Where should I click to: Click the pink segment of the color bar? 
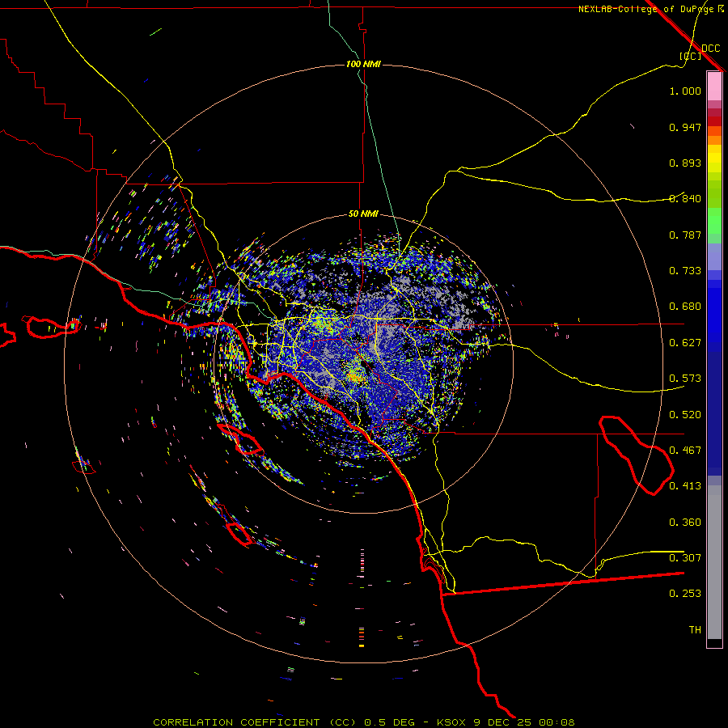pyautogui.click(x=714, y=87)
